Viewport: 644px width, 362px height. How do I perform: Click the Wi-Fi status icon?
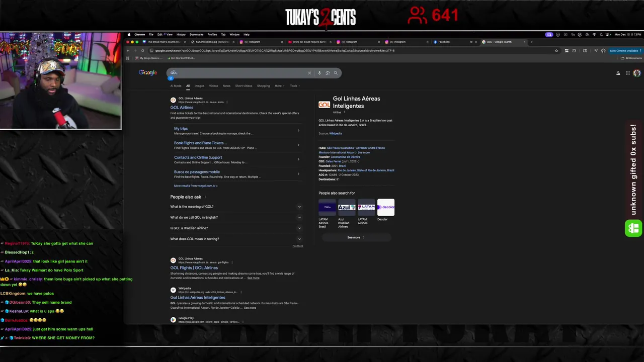pyautogui.click(x=594, y=35)
